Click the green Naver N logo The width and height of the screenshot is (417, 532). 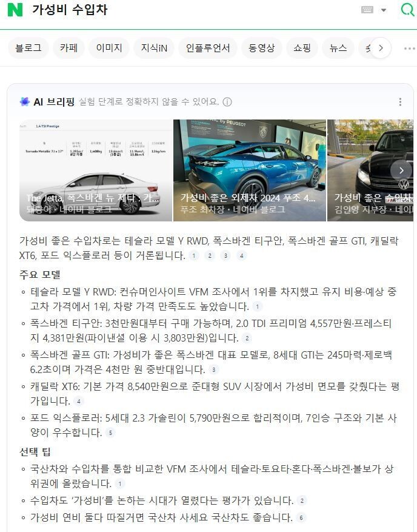(x=15, y=10)
